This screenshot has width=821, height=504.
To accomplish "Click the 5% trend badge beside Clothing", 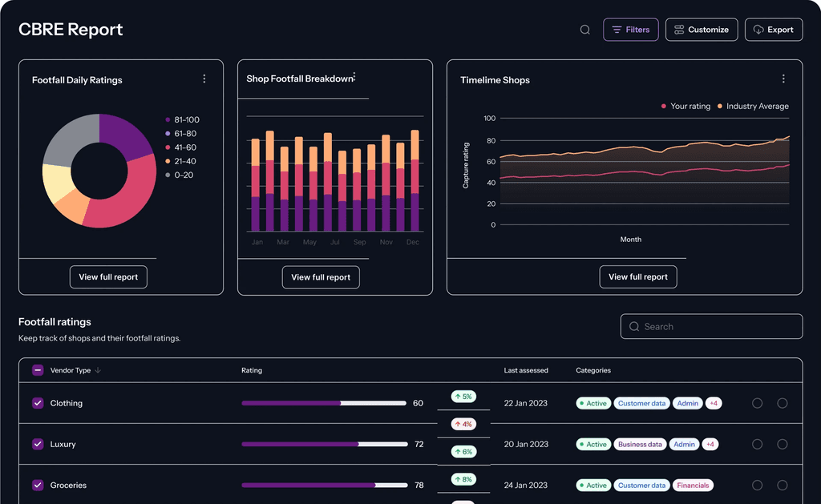I will (463, 396).
